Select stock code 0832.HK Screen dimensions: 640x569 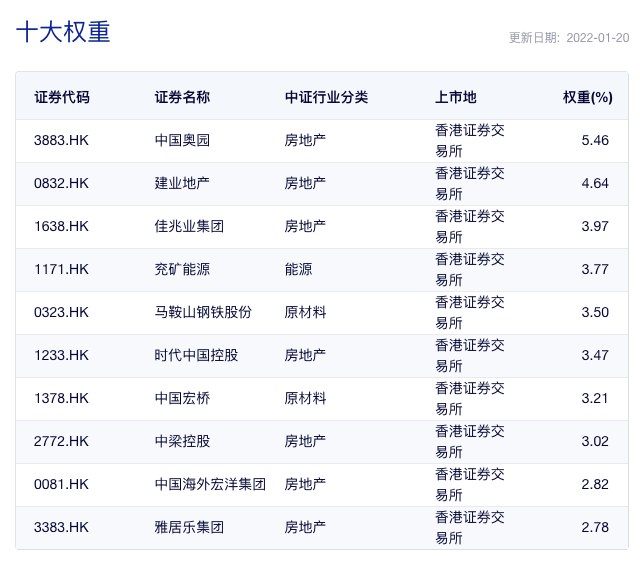(61, 183)
